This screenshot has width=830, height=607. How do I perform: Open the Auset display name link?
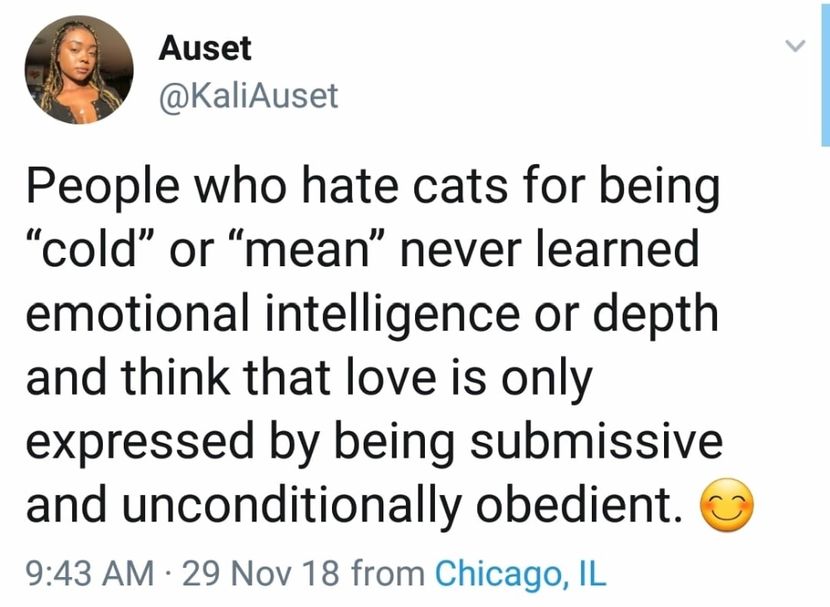point(205,47)
